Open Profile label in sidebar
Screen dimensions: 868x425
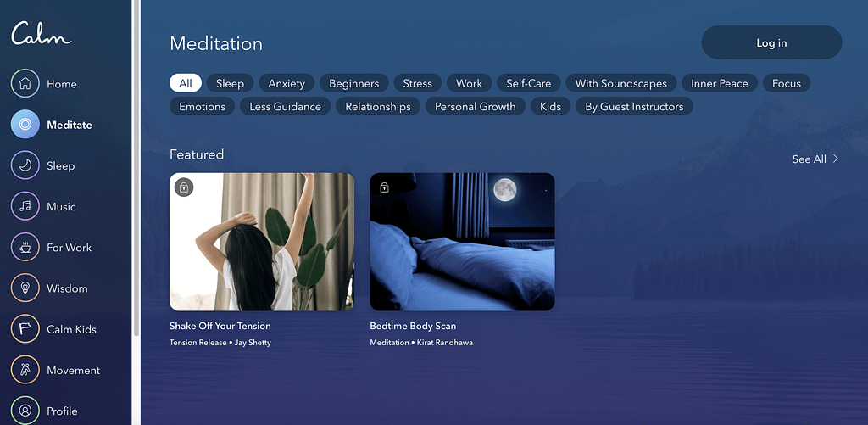pyautogui.click(x=62, y=411)
